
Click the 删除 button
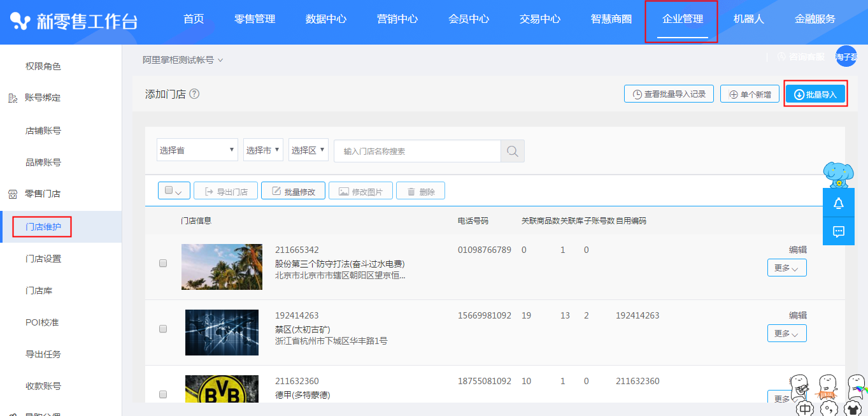[x=420, y=190]
